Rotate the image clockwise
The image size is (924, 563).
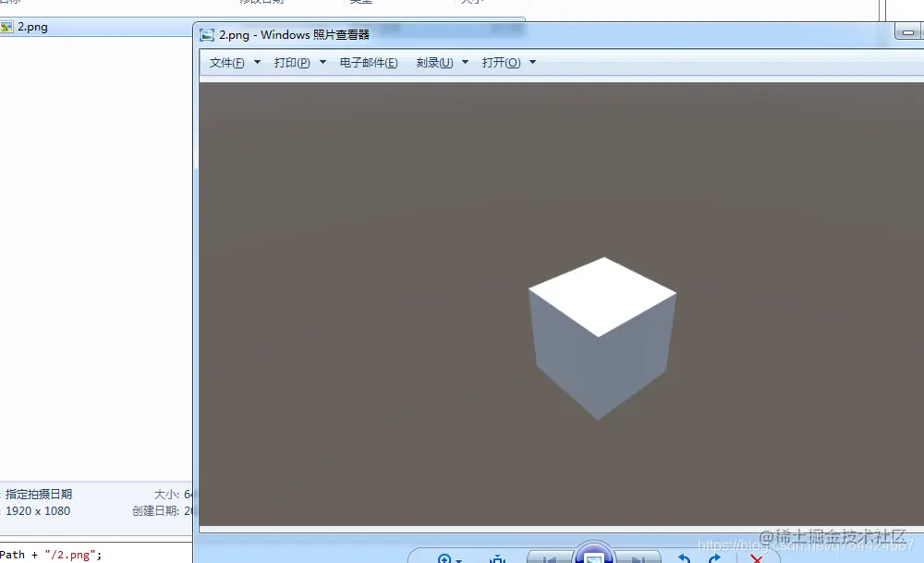tap(713, 558)
